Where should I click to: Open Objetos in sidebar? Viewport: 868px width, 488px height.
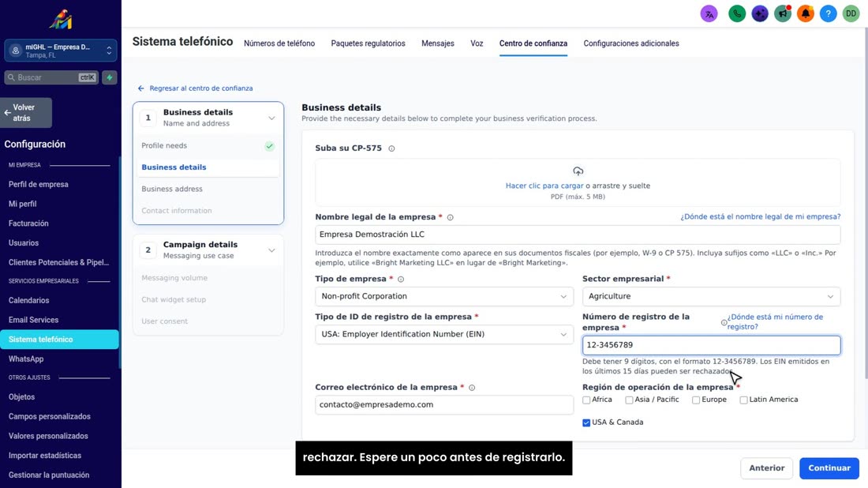[x=21, y=397]
